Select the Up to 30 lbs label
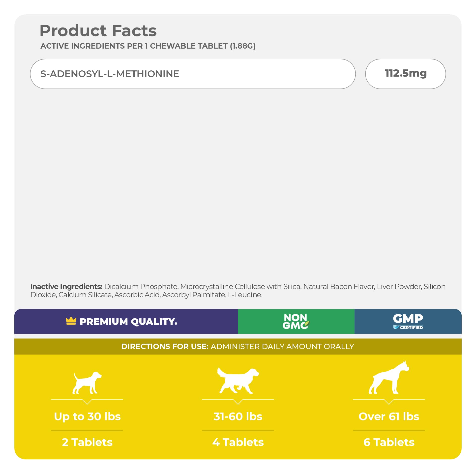476x476 pixels. (87, 416)
